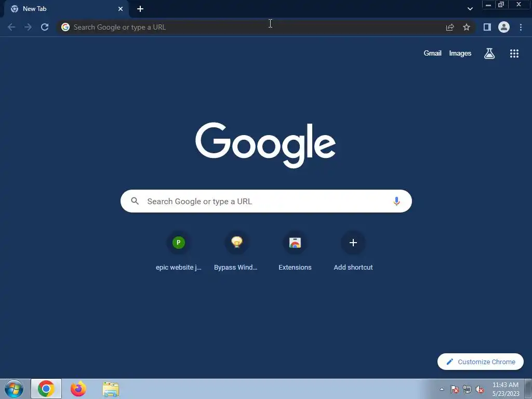Click the magnifier icon in search box
532x399 pixels.
click(135, 201)
